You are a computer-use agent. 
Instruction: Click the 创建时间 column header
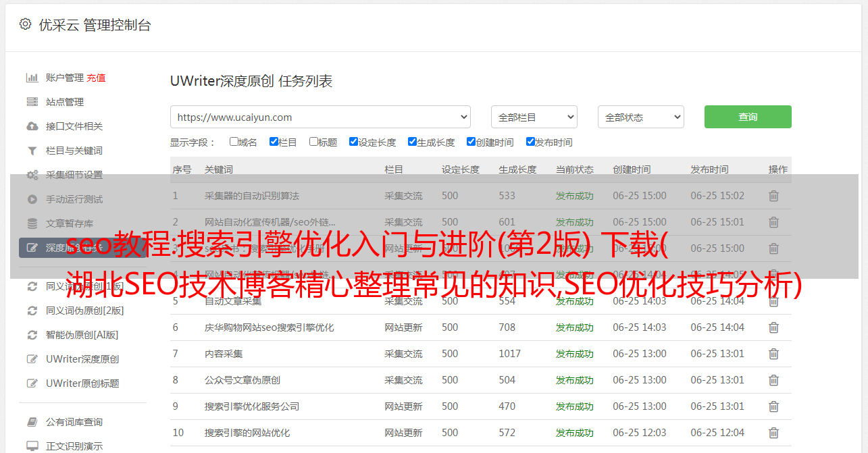[x=632, y=169]
